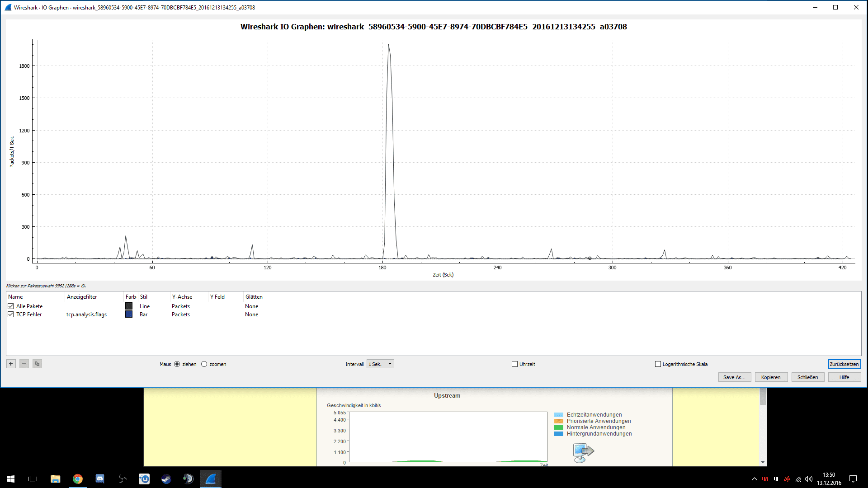The image size is (868, 488).
Task: Open the volume speaker tray icon
Action: (809, 479)
